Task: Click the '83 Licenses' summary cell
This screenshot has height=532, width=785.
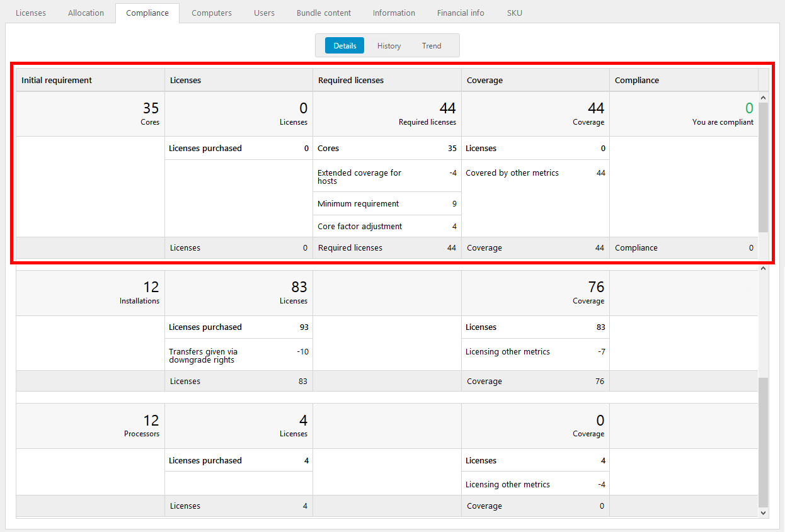Action: coord(239,293)
